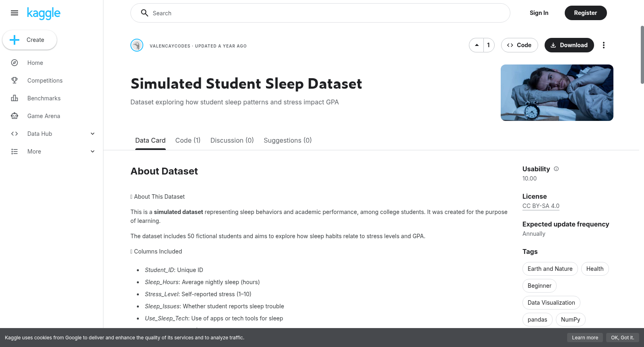Click the Annually update frequency value
Viewport: 644px width, 347px height.
[x=534, y=234]
